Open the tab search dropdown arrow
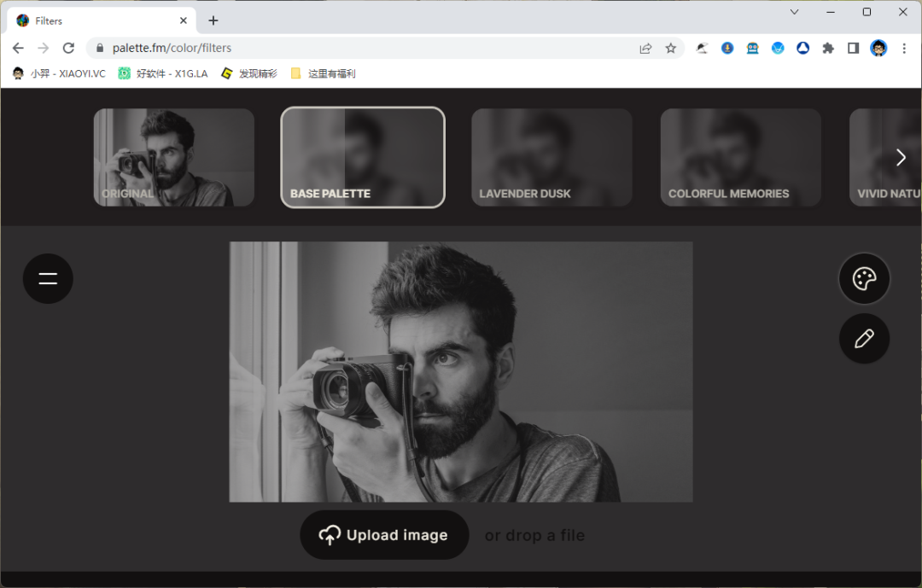Image resolution: width=922 pixels, height=588 pixels. point(794,12)
